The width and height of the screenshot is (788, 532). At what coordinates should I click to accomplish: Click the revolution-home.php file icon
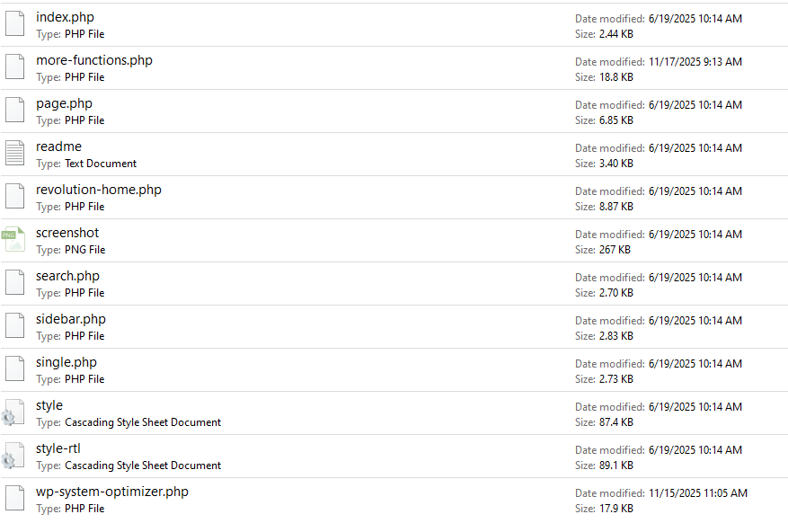(14, 197)
